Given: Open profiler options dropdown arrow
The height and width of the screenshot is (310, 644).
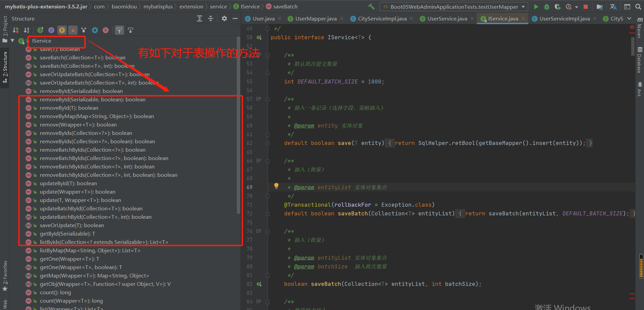Looking at the screenshot, I should point(577,7).
